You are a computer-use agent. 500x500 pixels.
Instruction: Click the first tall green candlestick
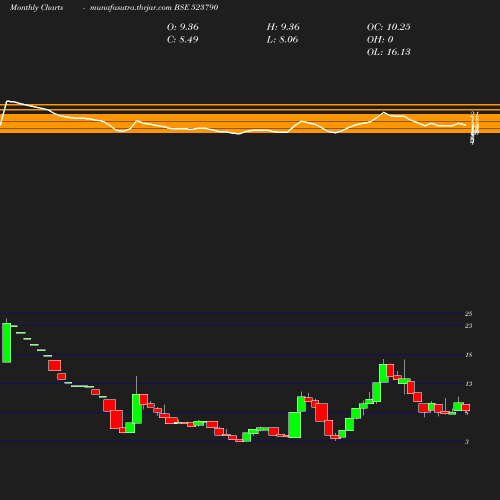(6, 343)
